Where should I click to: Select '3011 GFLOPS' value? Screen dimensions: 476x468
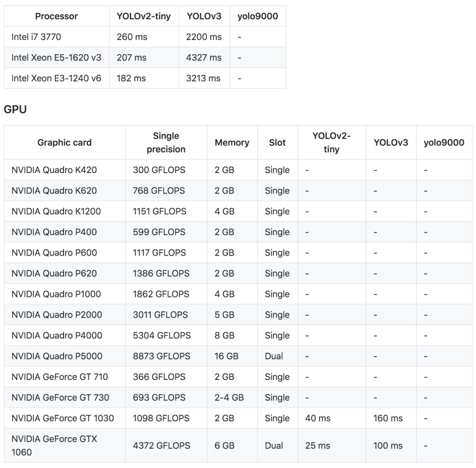(160, 315)
